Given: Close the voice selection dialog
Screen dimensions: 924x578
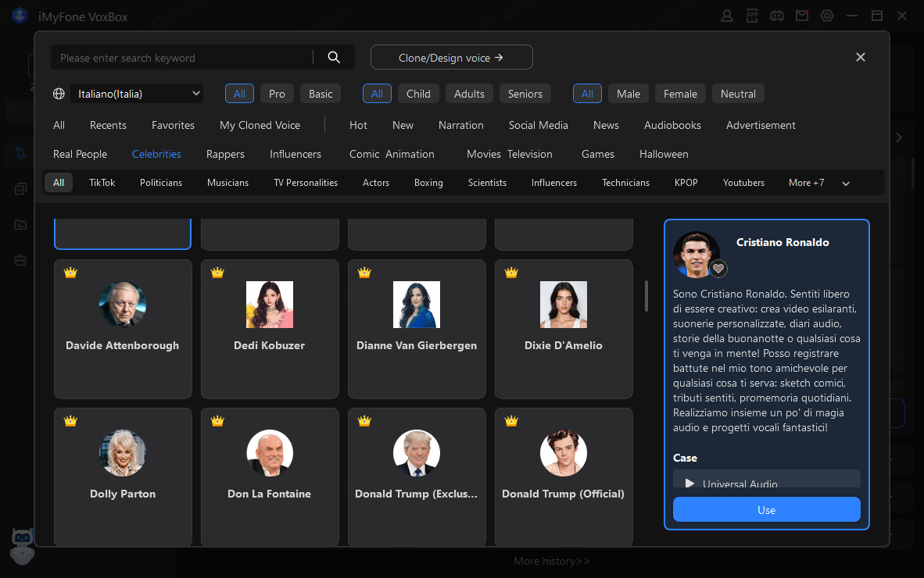Looking at the screenshot, I should point(860,57).
